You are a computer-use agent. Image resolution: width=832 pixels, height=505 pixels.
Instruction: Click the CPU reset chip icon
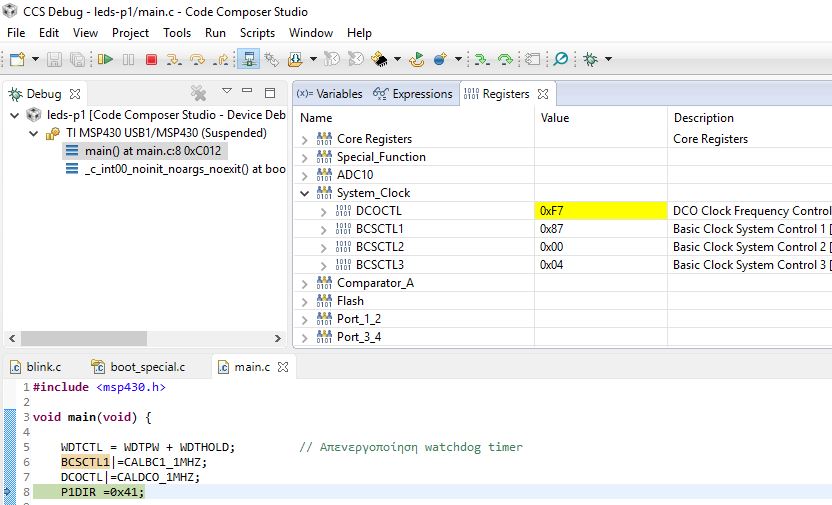click(x=379, y=59)
